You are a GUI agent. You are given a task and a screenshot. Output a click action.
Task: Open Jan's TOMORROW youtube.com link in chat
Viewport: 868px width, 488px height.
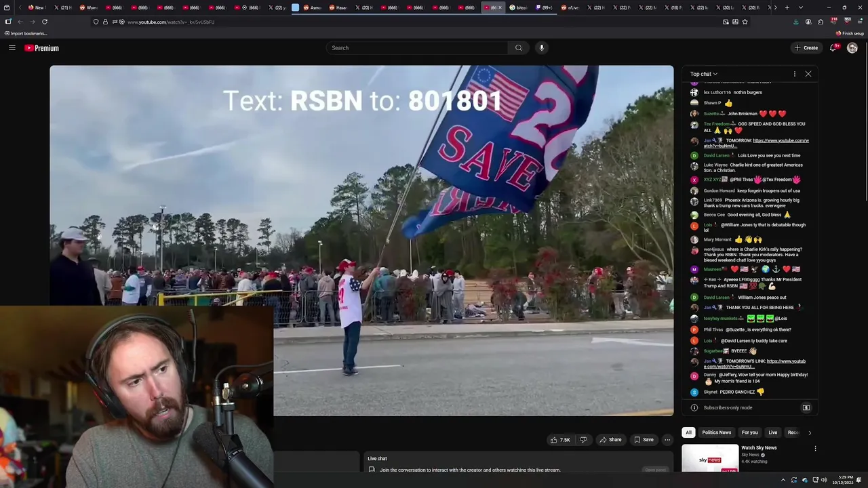(756, 143)
